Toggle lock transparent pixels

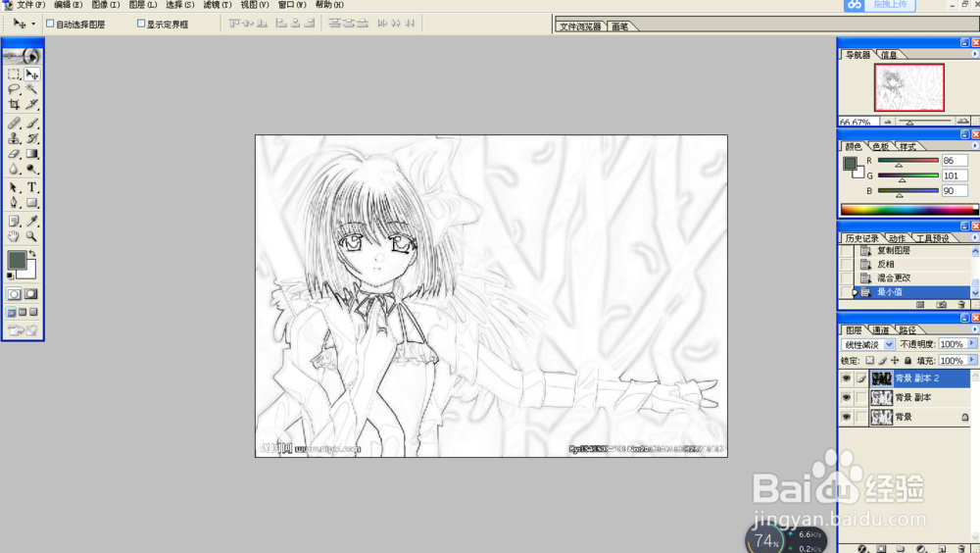[x=869, y=360]
